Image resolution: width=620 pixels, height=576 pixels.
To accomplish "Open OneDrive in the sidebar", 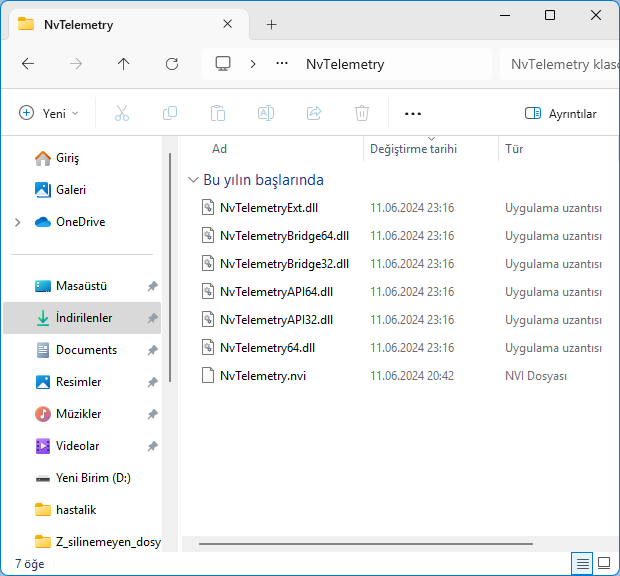I will [x=81, y=222].
